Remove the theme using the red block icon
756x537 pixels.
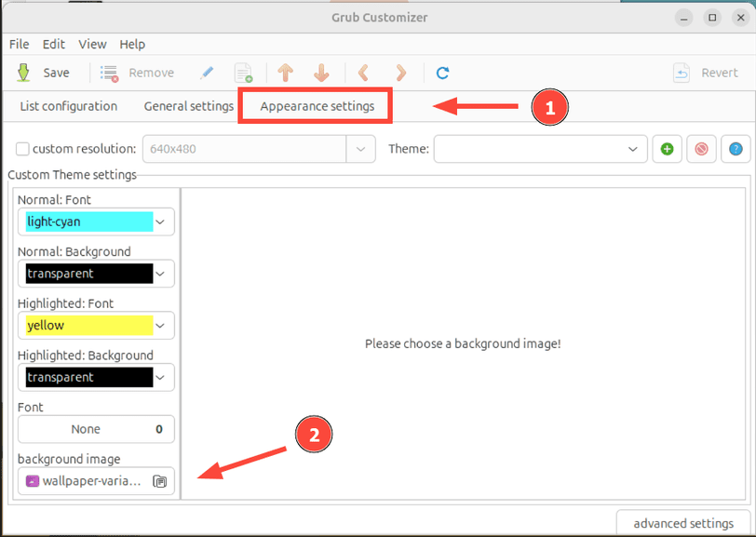[701, 148]
